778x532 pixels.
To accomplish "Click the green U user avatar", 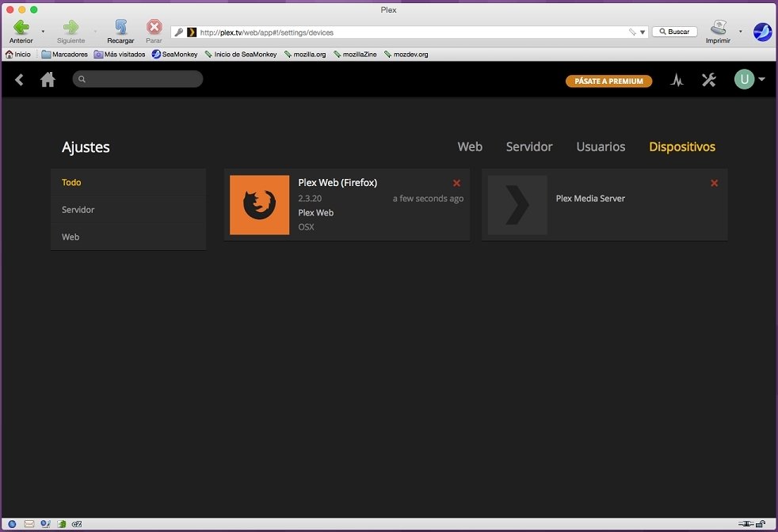I will (x=744, y=79).
